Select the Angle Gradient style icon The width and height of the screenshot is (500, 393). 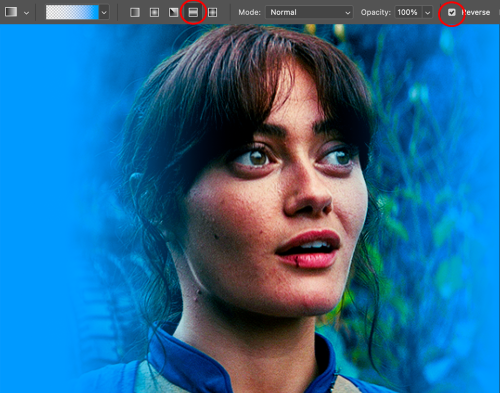pos(173,13)
